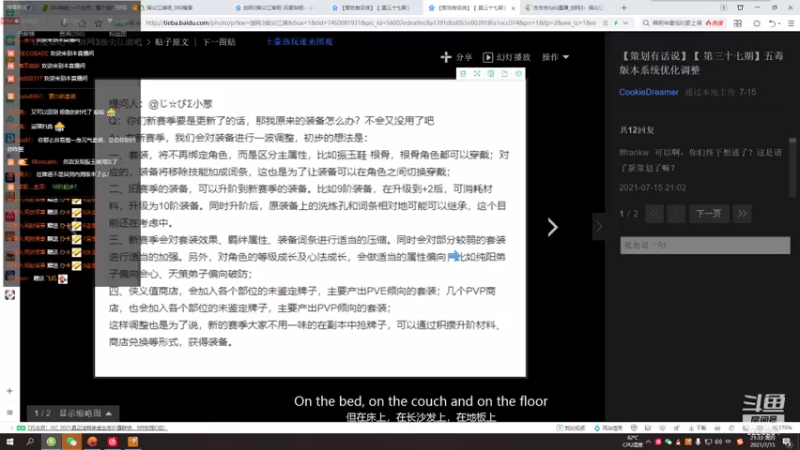Click the address bar URL tieba.baidu.com

pos(370,23)
